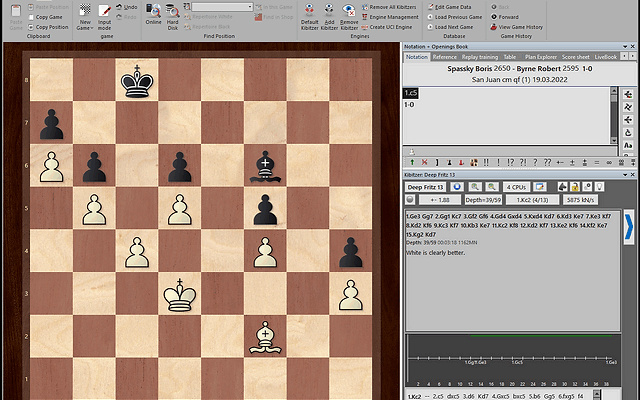Open the 4 CPUs selector
This screenshot has height=400, width=640.
click(517, 186)
